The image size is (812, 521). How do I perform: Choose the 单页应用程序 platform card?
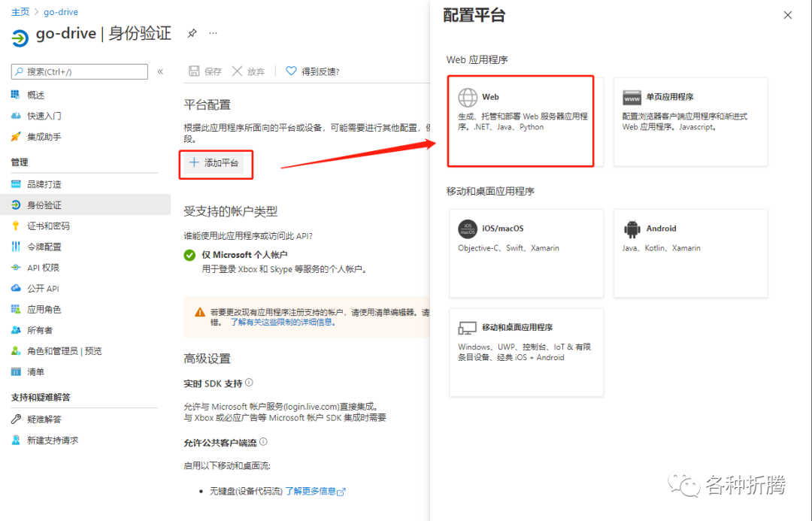tap(690, 122)
